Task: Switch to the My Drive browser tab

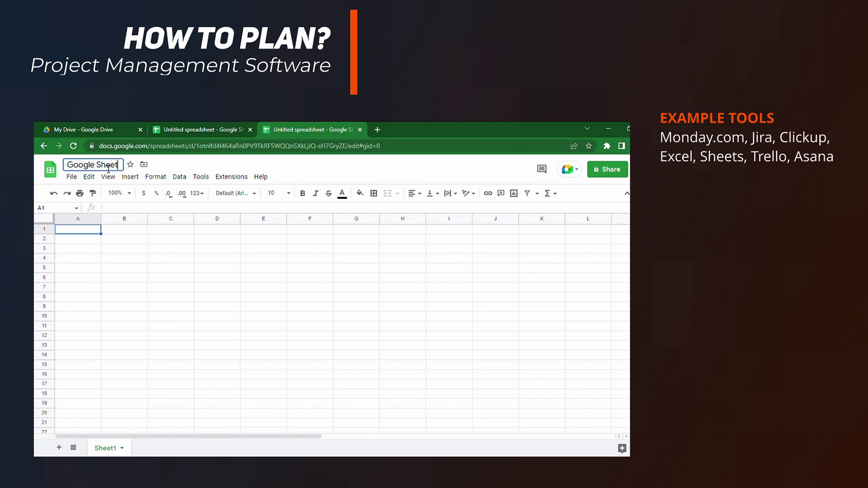Action: point(93,130)
